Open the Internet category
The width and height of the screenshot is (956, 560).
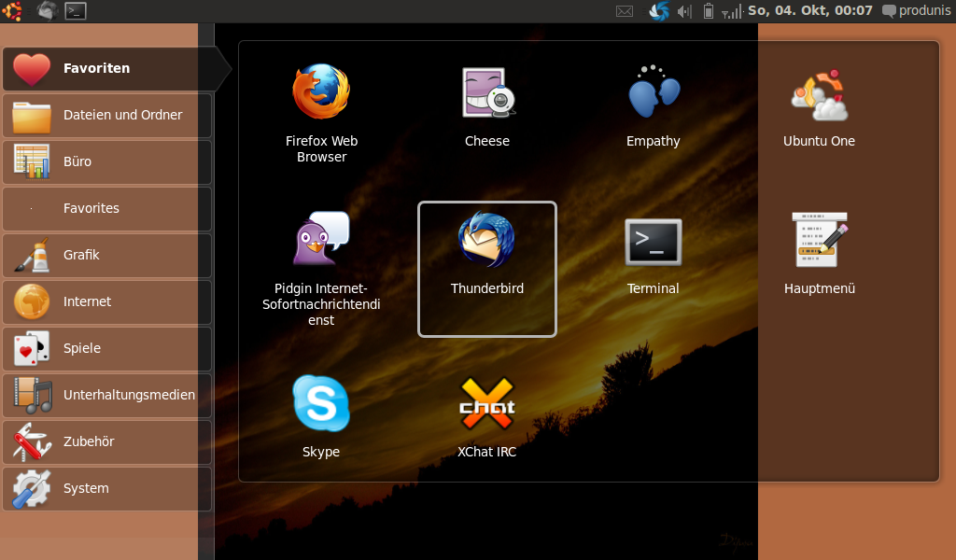coord(107,301)
